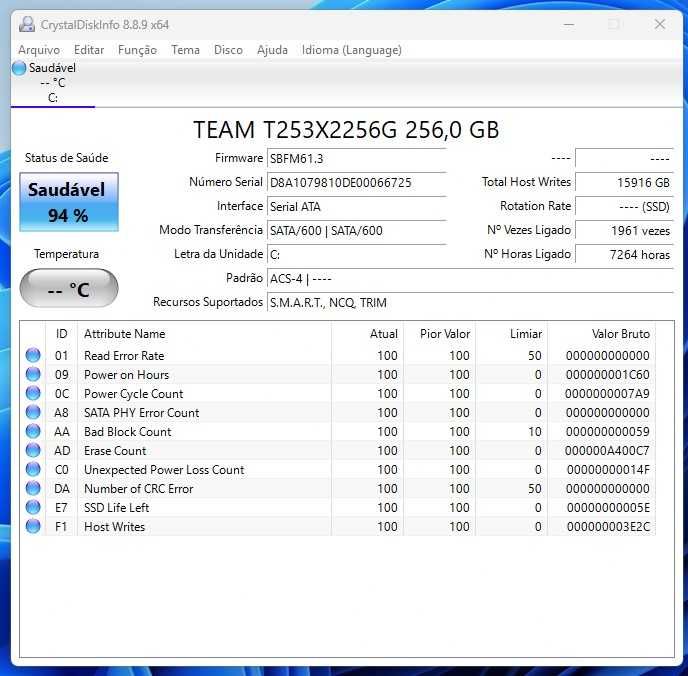
Task: Click the Letra da Unidade field C:
Action: [x=356, y=254]
